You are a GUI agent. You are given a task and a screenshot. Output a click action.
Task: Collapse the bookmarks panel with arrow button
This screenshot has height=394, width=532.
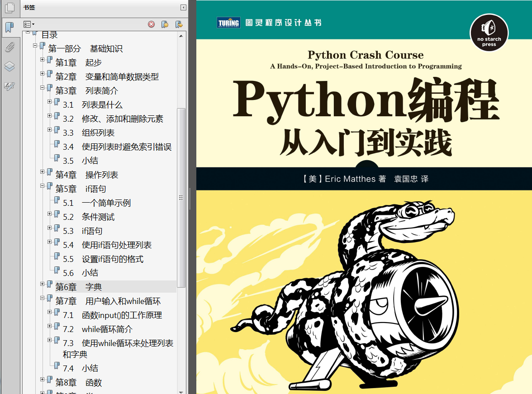pyautogui.click(x=183, y=7)
